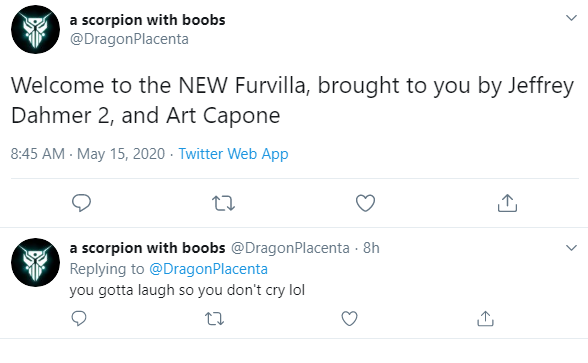Share the 'you gotta laugh' reply
Viewport: 588px width, 363px height.
coord(485,319)
